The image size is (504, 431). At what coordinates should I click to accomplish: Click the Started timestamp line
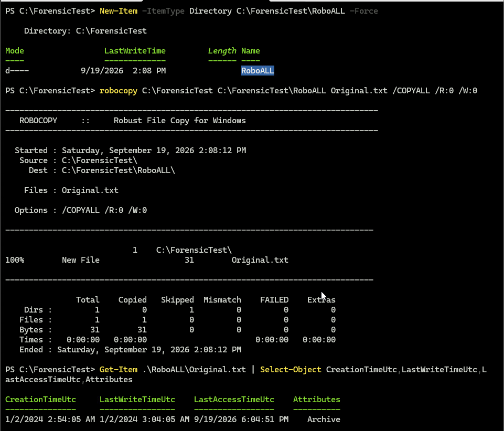click(x=131, y=150)
